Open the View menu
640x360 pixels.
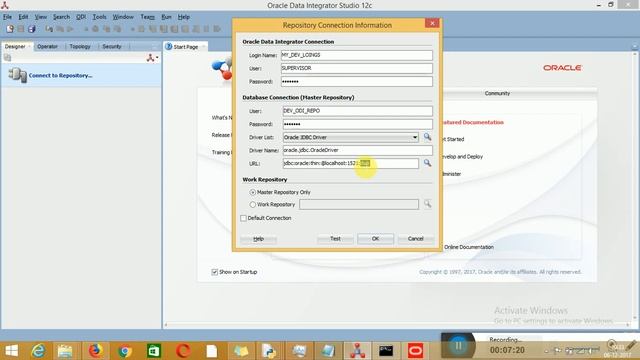click(40, 17)
